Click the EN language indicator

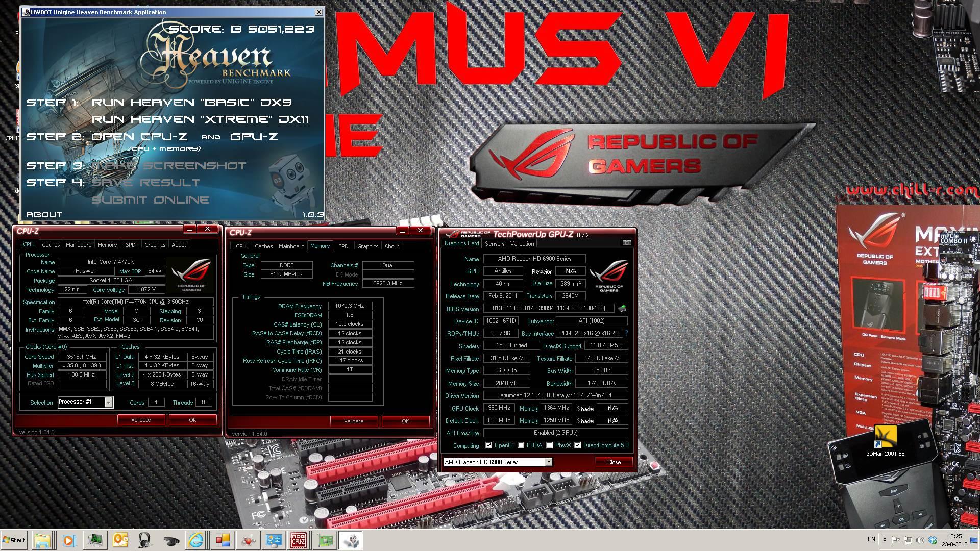tap(871, 539)
